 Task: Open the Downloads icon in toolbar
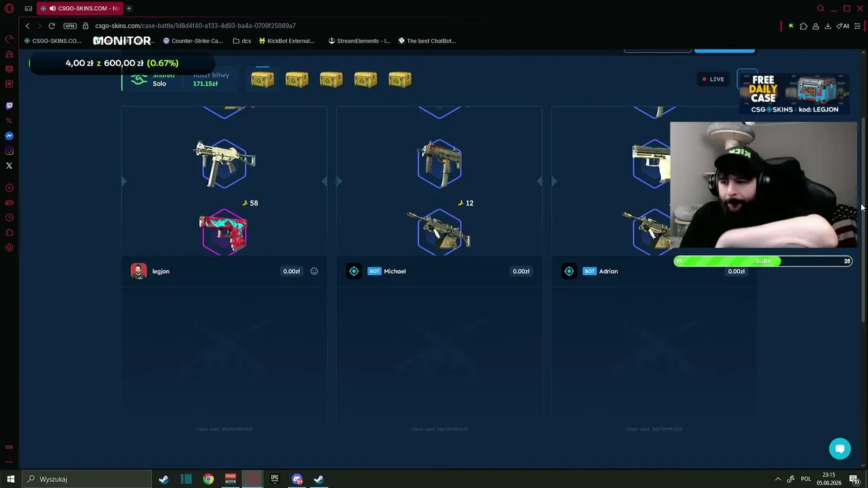click(828, 26)
